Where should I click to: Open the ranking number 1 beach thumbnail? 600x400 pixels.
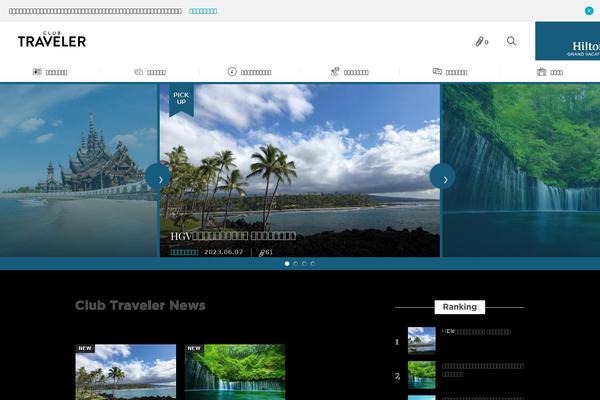421,340
